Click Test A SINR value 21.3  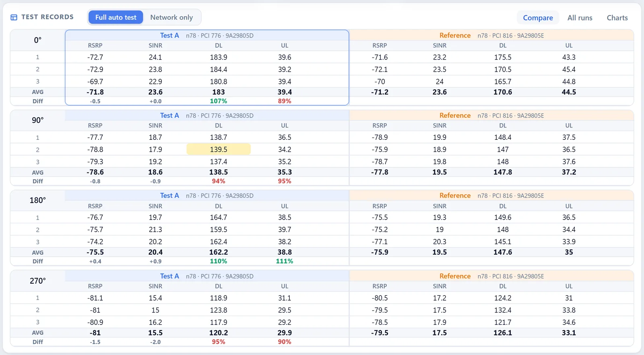coord(155,230)
